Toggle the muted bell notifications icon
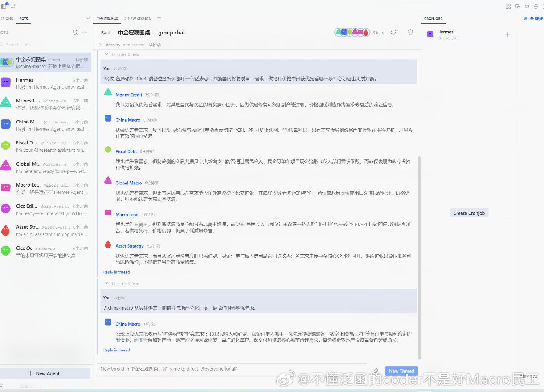Viewport: 544px width, 392px height. click(x=75, y=32)
